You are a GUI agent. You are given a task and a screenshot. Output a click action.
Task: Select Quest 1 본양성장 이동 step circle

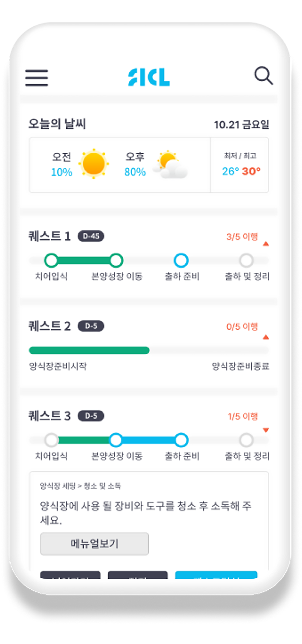[116, 260]
